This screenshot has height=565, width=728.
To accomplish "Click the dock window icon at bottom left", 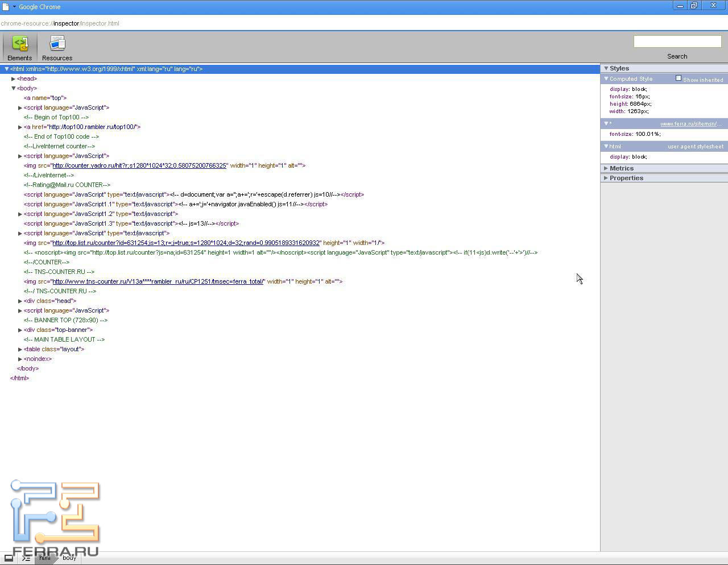I will pos(9,558).
